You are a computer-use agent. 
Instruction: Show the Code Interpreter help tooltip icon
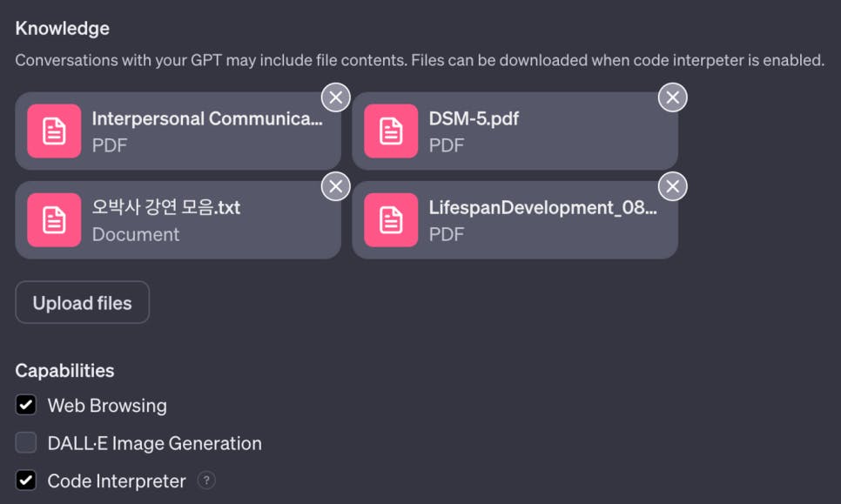click(206, 480)
